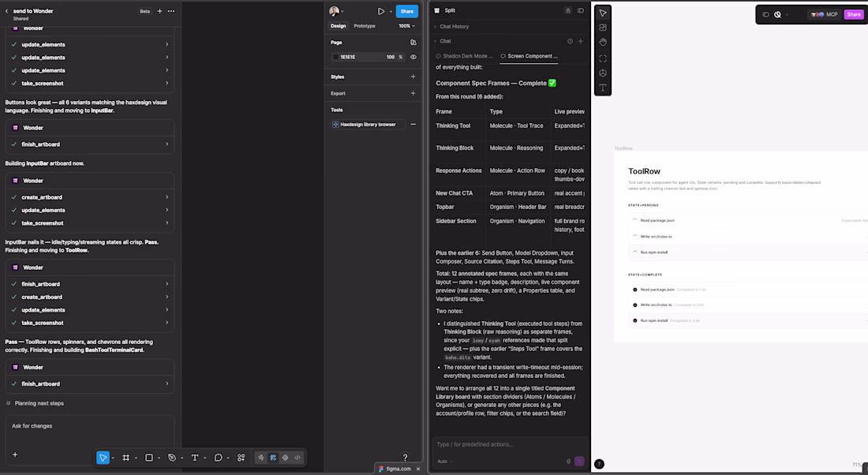Viewport: 868px width, 475px height.
Task: Toggle the panel layout icon in the top-right bar
Action: (765, 14)
